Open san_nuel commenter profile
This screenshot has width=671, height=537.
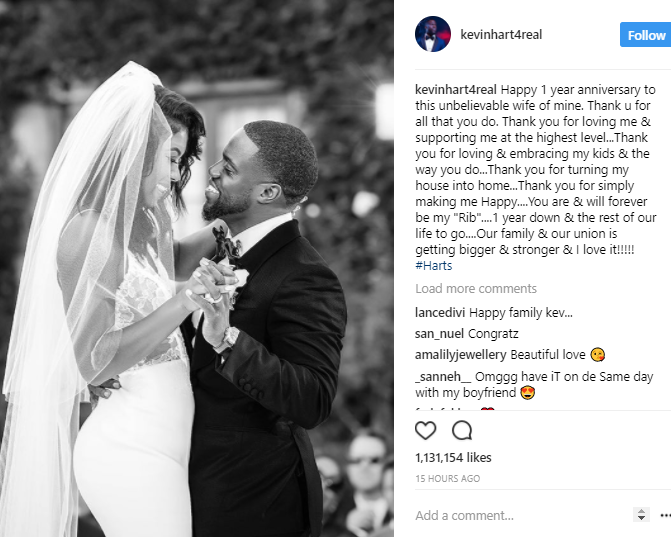pyautogui.click(x=439, y=334)
